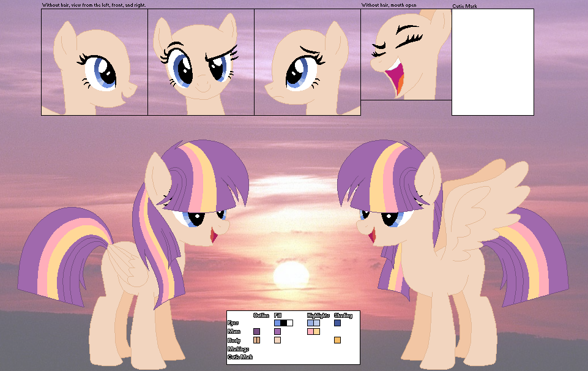Click the "Markings" row label
Screen dimensions: 588x371
coord(238,349)
